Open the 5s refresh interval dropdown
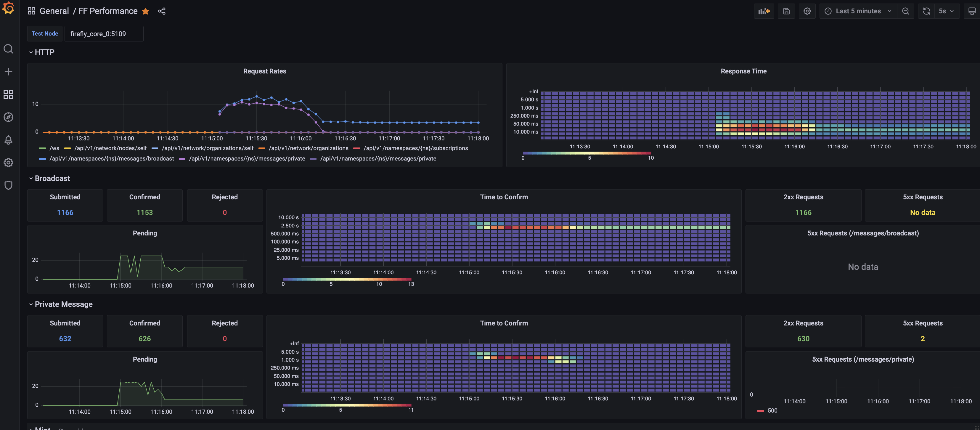This screenshot has height=430, width=980. 946,11
